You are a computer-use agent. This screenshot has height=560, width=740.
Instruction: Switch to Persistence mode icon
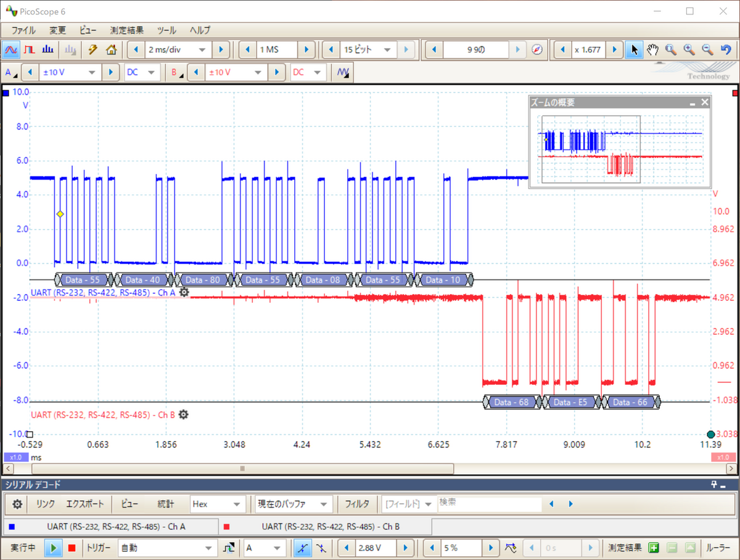(29, 50)
